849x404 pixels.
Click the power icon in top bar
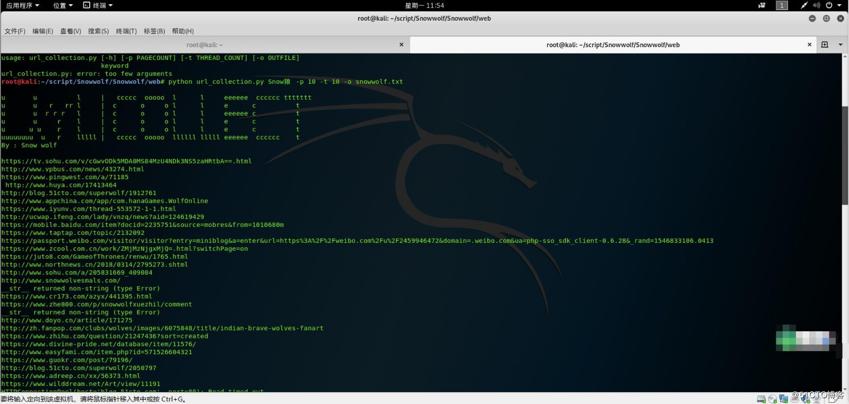tap(830, 5)
